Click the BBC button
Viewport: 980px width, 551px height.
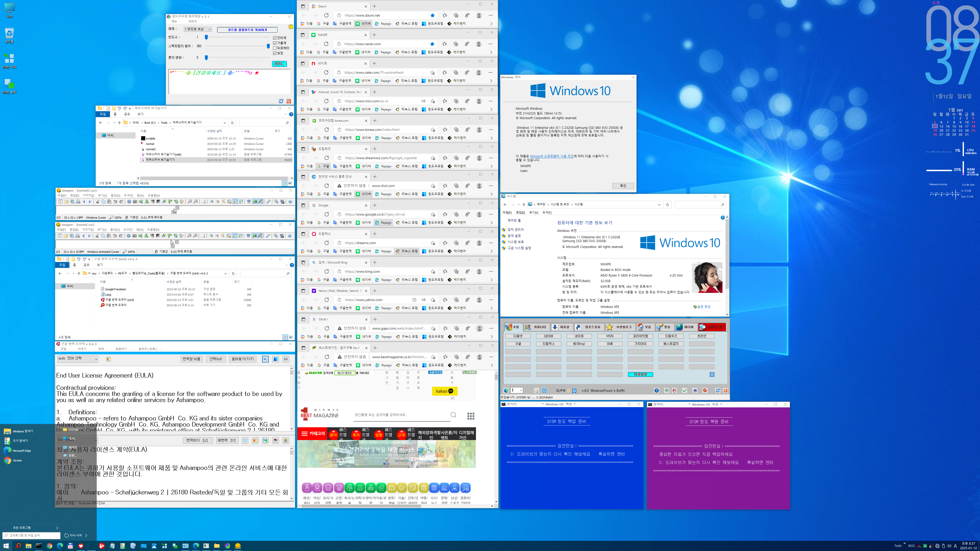pos(279,64)
